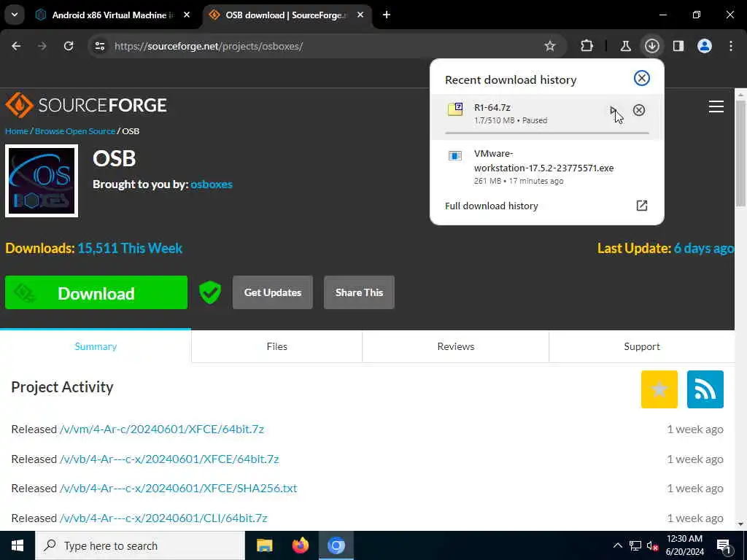
Task: Open a new browser tab
Action: (387, 15)
